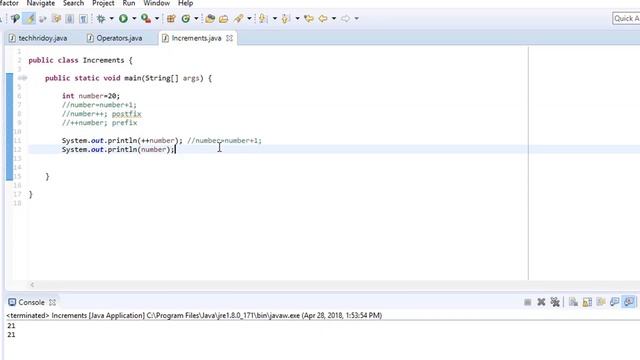The width and height of the screenshot is (640, 360).
Task: Toggle Show Console on Standard Out
Action: pyautogui.click(x=615, y=302)
